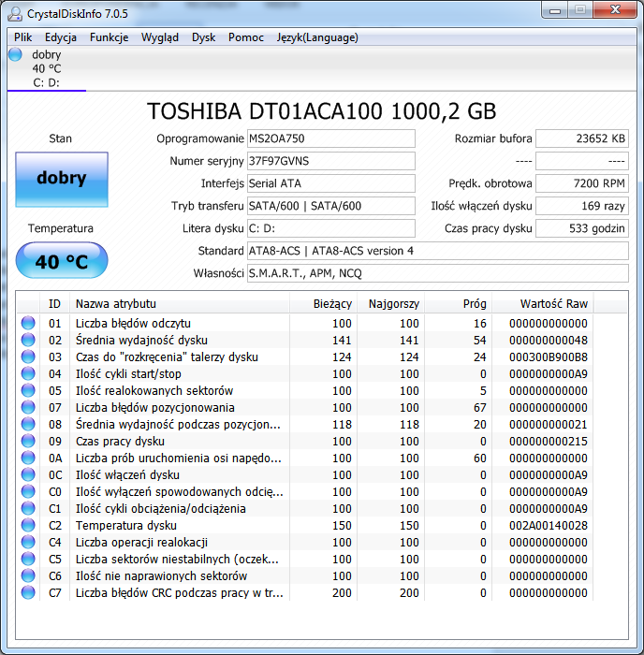644x655 pixels.
Task: Click the Litera dysku field C: D:
Action: pos(331,228)
